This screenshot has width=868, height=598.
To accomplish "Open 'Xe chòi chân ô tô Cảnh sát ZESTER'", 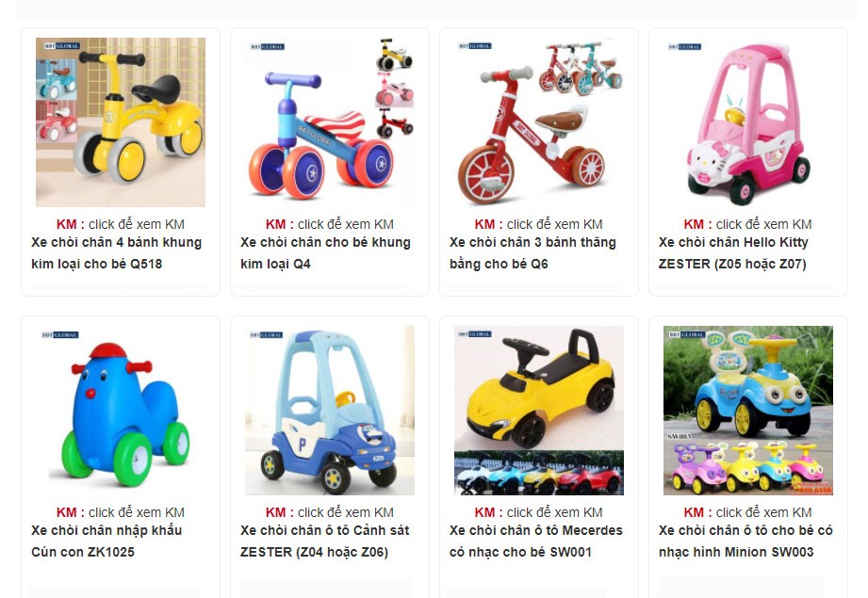I will pos(324,541).
